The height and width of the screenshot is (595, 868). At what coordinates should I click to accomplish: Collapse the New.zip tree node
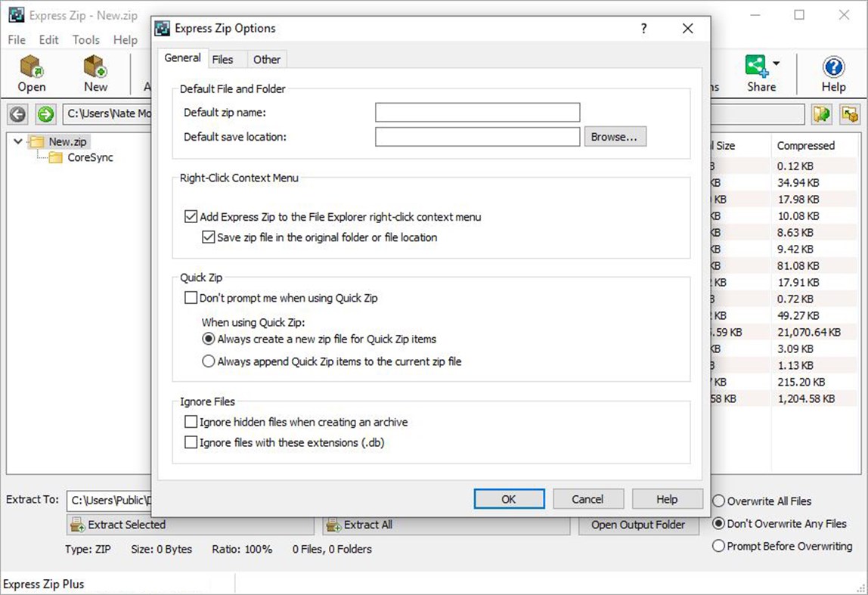[x=17, y=141]
